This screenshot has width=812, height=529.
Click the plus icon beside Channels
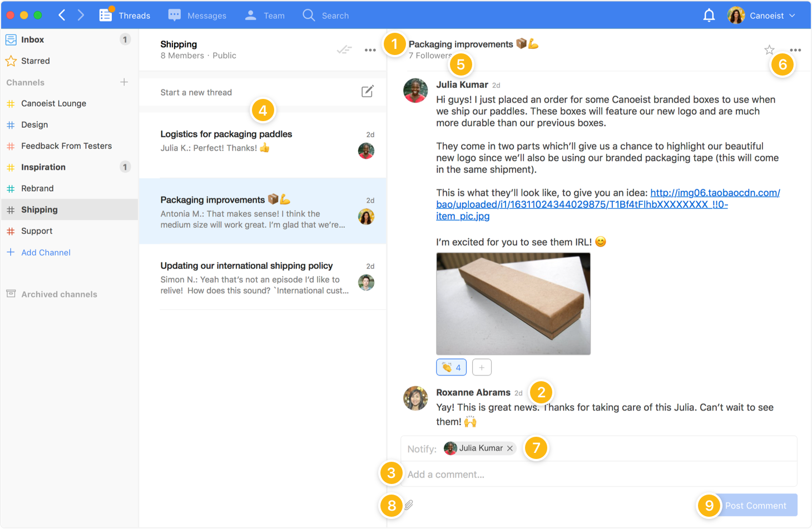pyautogui.click(x=124, y=82)
